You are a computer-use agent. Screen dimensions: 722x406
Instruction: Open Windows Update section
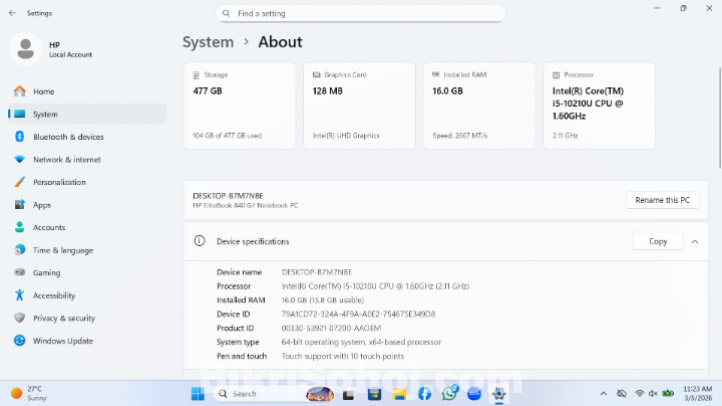[x=63, y=341]
